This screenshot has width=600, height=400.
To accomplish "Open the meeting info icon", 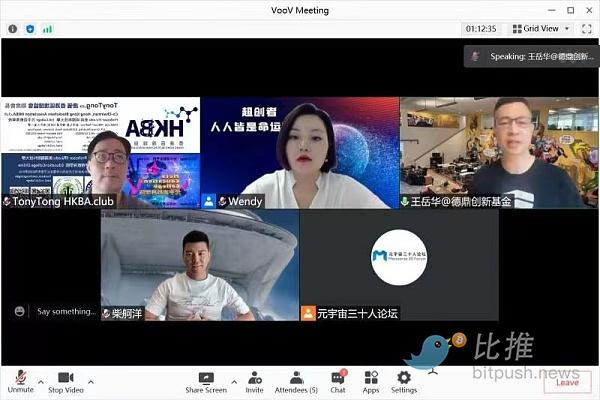I will (x=13, y=29).
